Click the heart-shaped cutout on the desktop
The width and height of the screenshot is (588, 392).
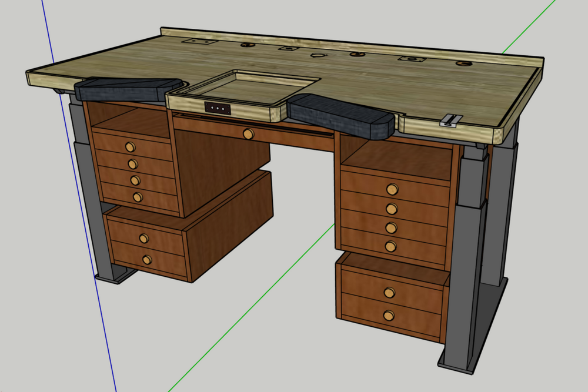tap(319, 55)
